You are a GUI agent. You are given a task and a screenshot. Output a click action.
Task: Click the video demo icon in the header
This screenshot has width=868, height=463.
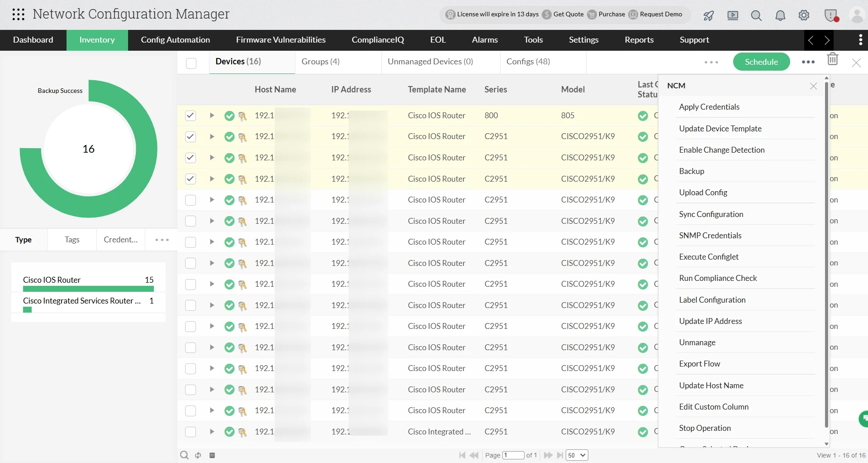[733, 15]
